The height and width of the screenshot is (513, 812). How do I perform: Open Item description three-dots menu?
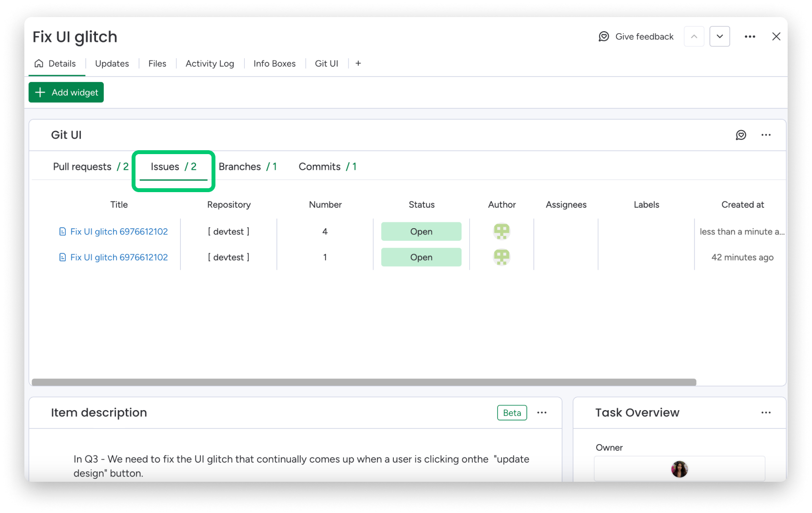541,413
